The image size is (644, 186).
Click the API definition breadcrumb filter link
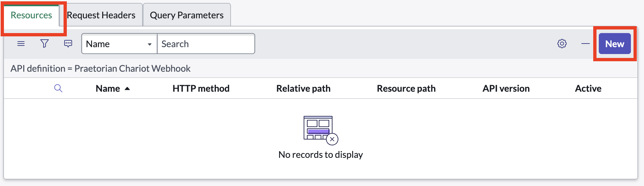[101, 68]
